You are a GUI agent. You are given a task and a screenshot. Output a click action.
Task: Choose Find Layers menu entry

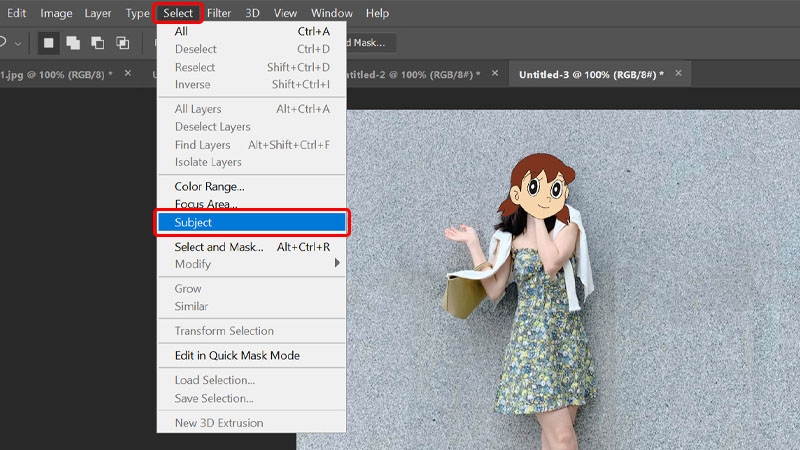click(252, 144)
